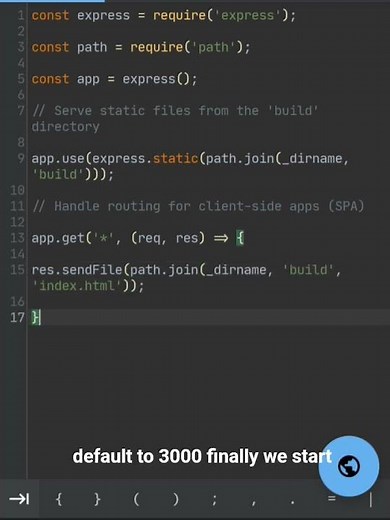Viewport: 390px width, 520px height.
Task: Insert an opening parenthesis symbol
Action: point(136,499)
